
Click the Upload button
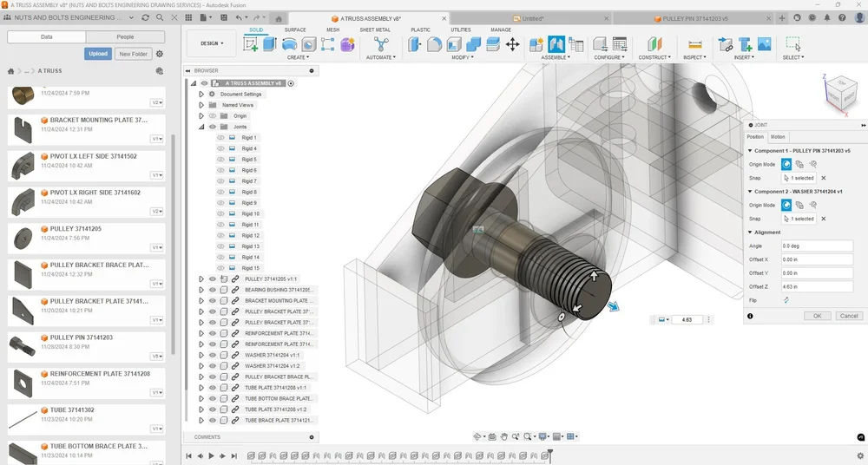98,54
